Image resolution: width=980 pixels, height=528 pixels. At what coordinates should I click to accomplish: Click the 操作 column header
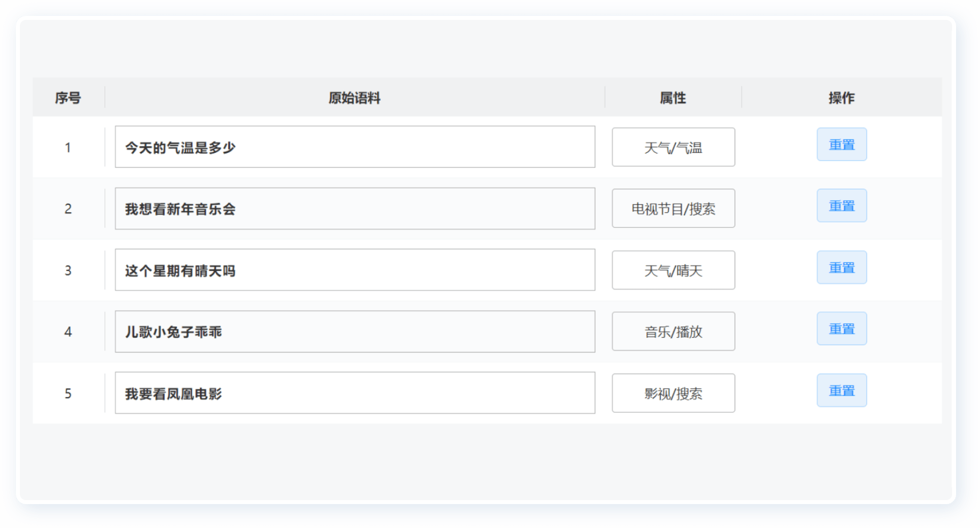pos(841,98)
